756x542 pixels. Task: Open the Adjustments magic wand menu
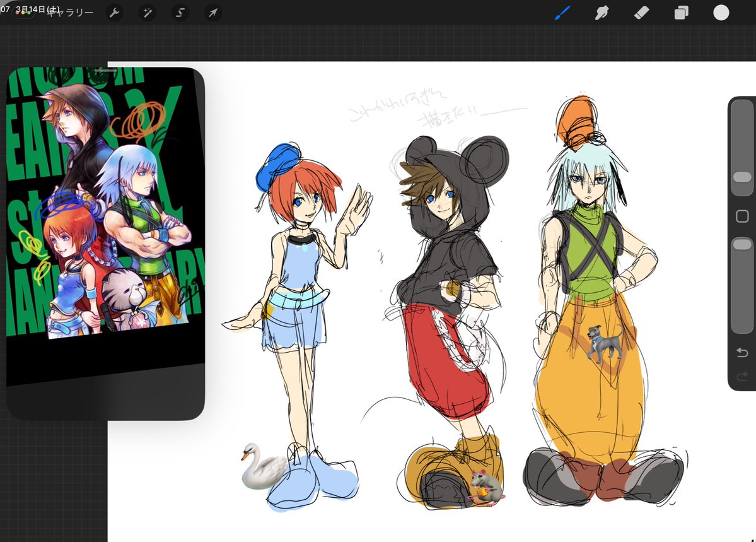(x=148, y=13)
